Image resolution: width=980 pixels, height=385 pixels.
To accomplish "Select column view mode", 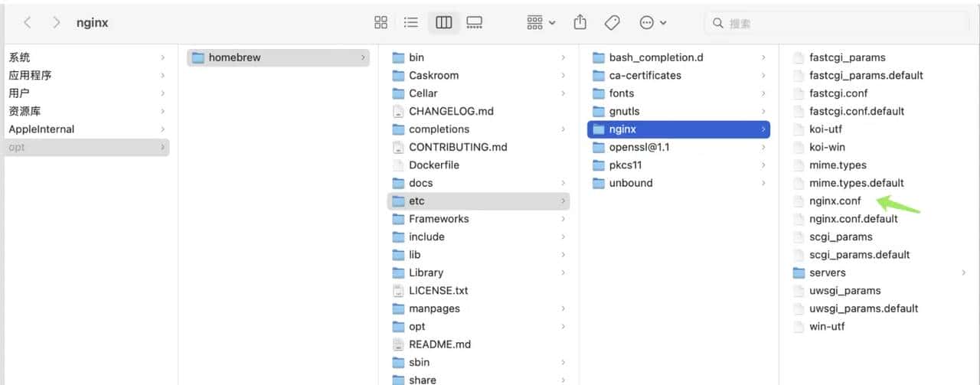I will (x=443, y=23).
